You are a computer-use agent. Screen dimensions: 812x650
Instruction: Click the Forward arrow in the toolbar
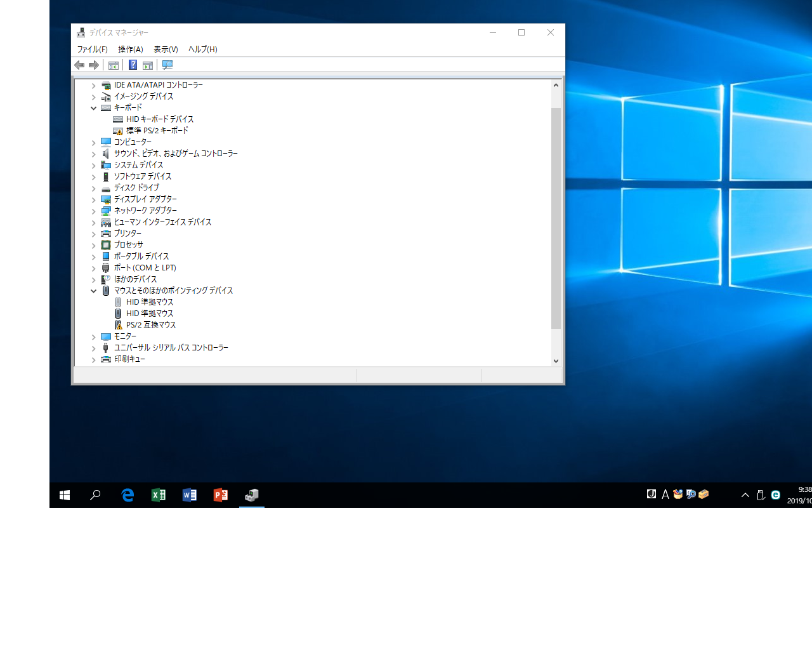[x=94, y=65]
